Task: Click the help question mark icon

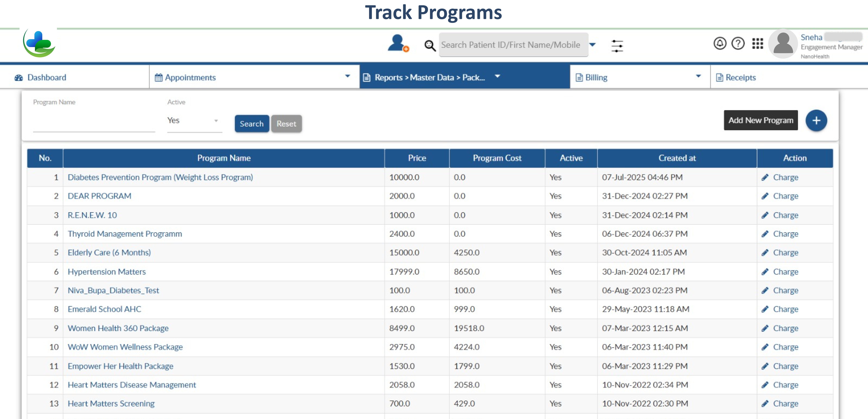Action: click(x=738, y=43)
